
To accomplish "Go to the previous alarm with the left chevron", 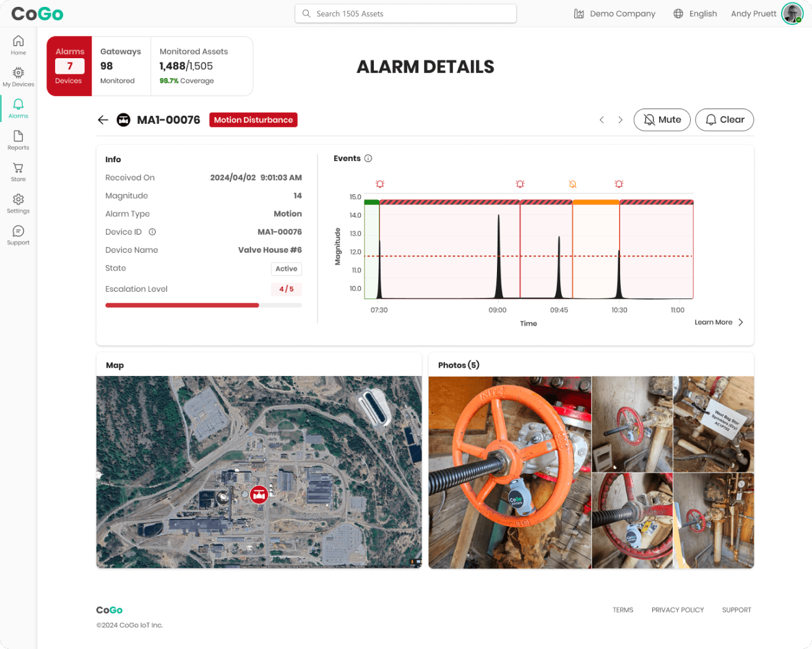I will (x=602, y=120).
